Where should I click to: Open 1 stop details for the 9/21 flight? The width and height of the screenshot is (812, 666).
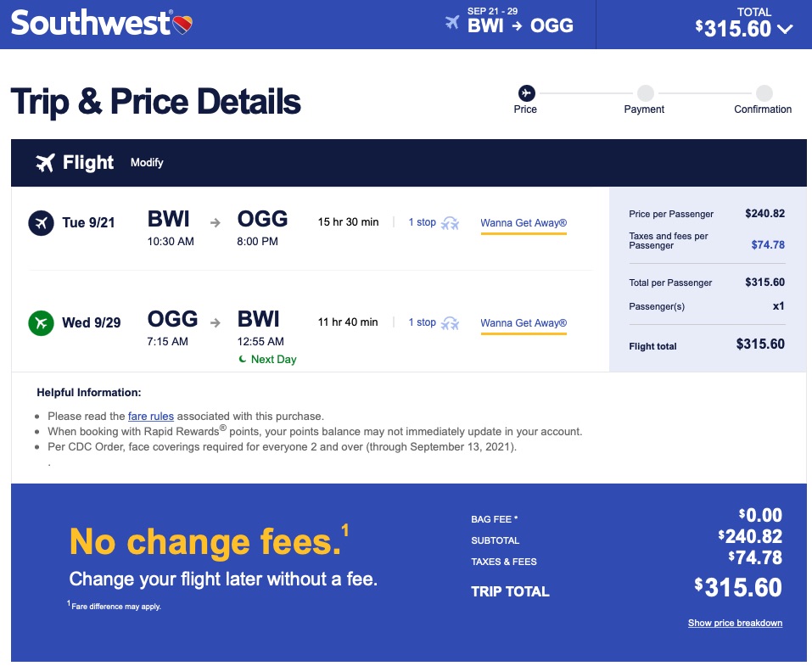pyautogui.click(x=422, y=222)
